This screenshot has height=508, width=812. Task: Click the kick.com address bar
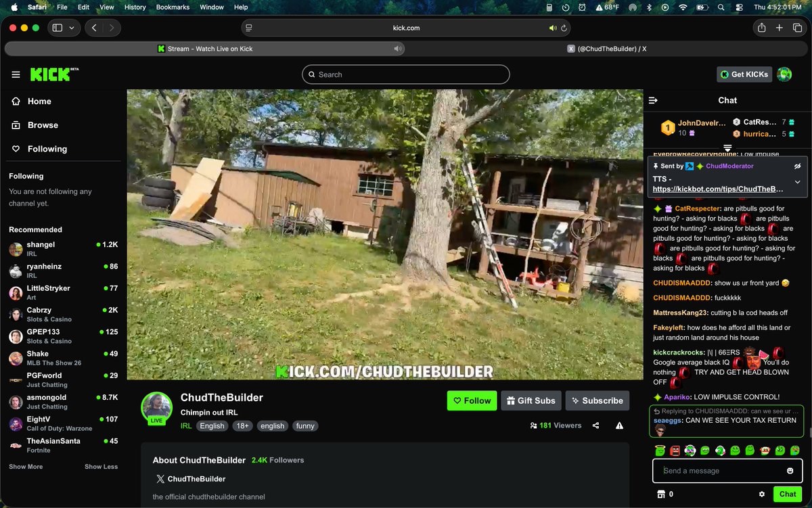pyautogui.click(x=406, y=28)
